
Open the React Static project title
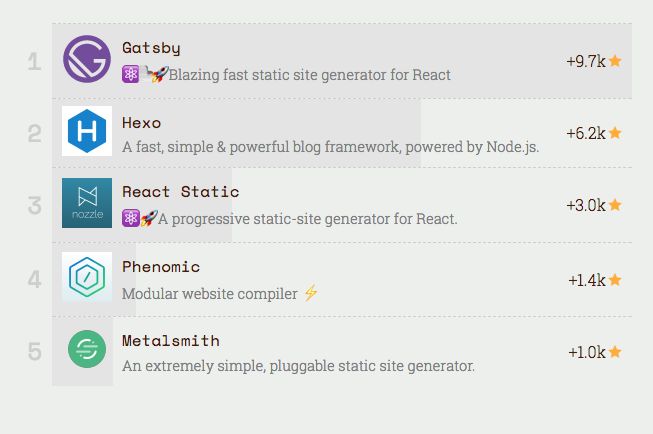point(180,192)
